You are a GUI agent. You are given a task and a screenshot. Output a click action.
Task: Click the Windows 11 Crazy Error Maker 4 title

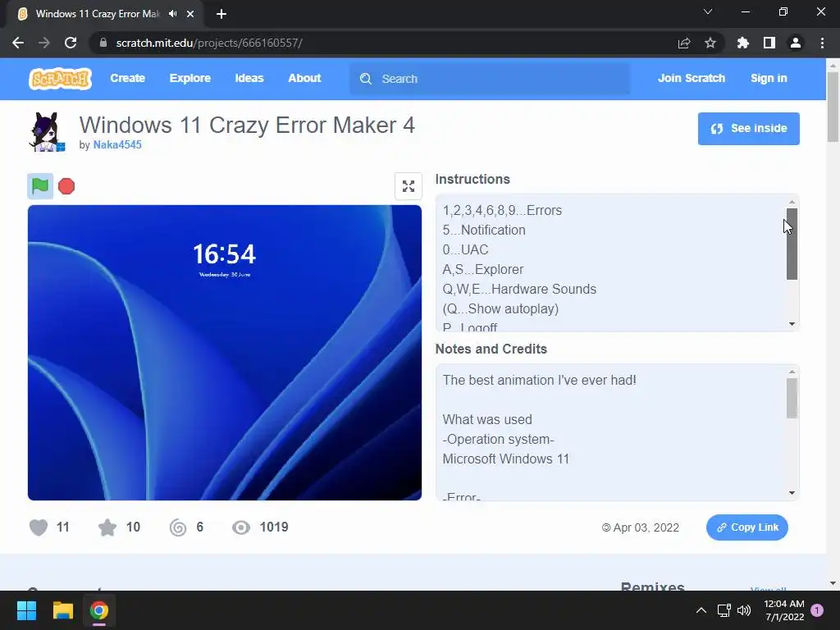pyautogui.click(x=247, y=126)
